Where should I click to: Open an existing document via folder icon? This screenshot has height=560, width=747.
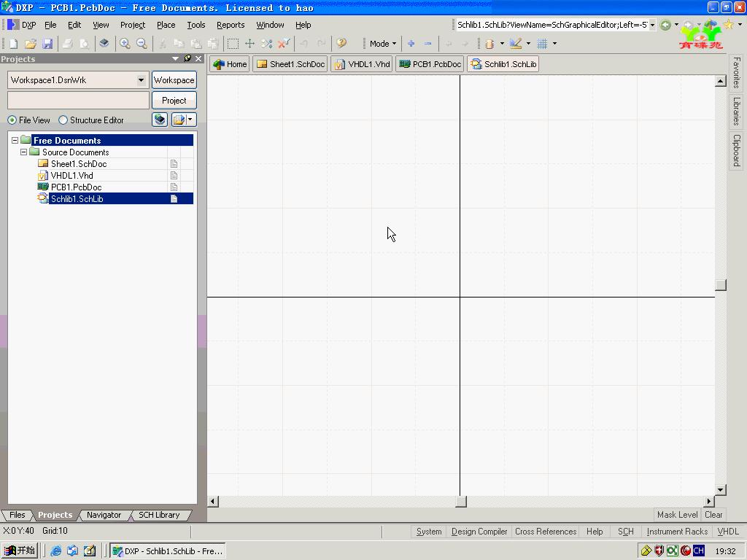31,44
